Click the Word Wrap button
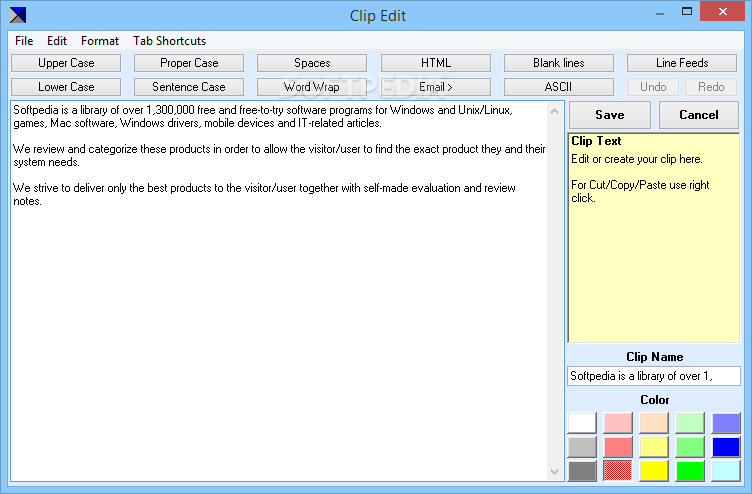This screenshot has width=752, height=494. tap(312, 87)
